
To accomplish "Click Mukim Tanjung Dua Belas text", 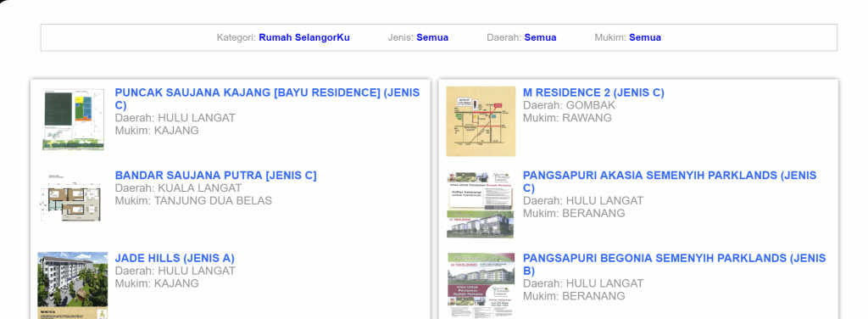I will click(x=193, y=200).
